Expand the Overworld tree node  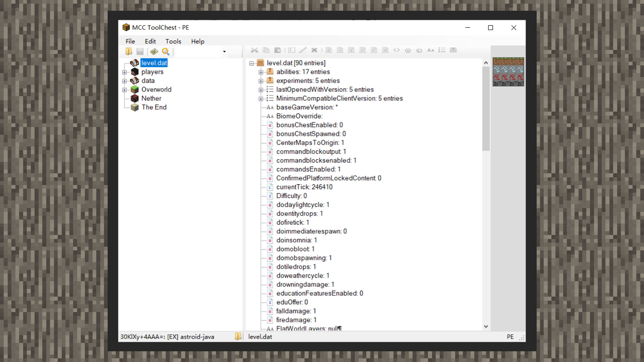tap(124, 90)
